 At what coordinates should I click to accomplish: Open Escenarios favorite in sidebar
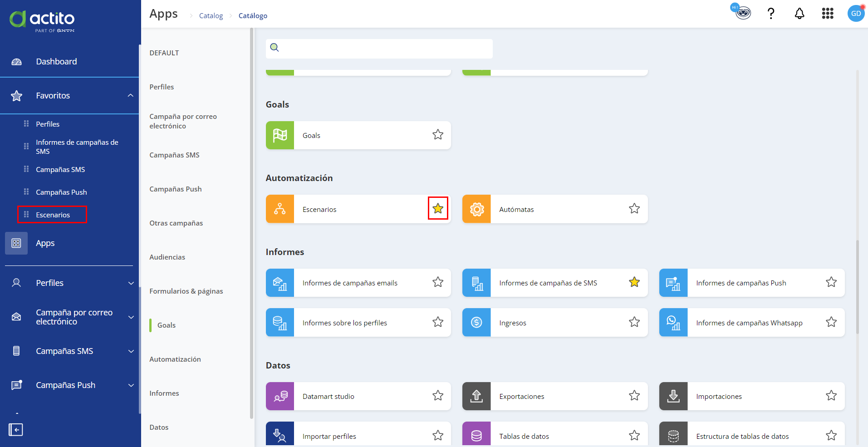(53, 215)
